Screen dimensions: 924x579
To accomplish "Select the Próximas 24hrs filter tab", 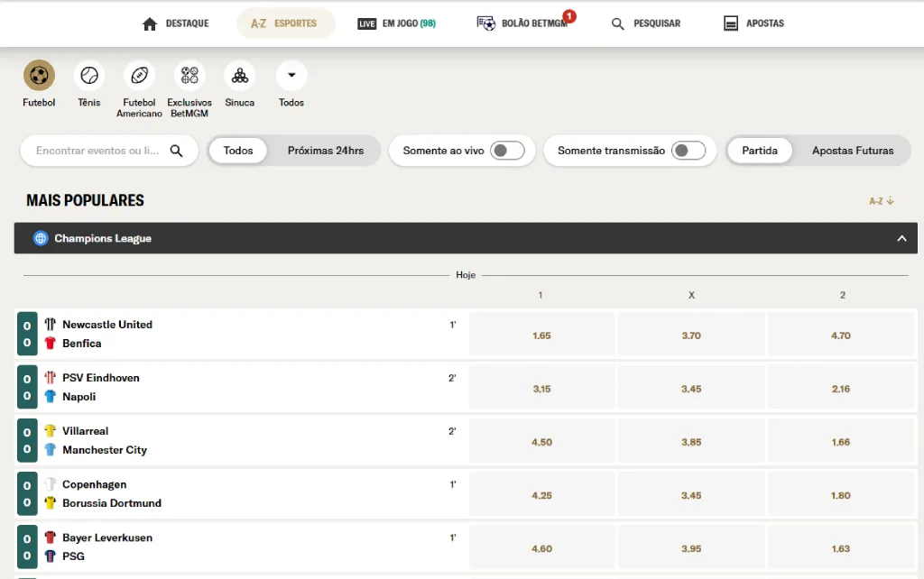I will point(326,151).
